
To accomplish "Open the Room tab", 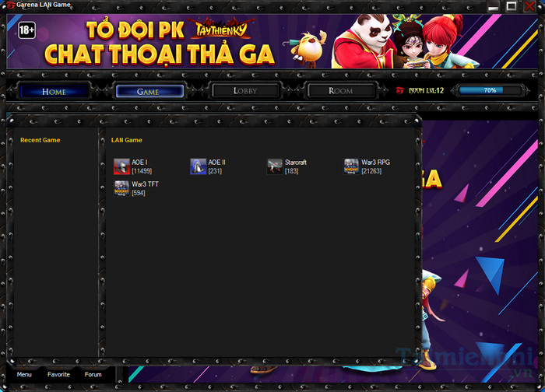I will 341,91.
